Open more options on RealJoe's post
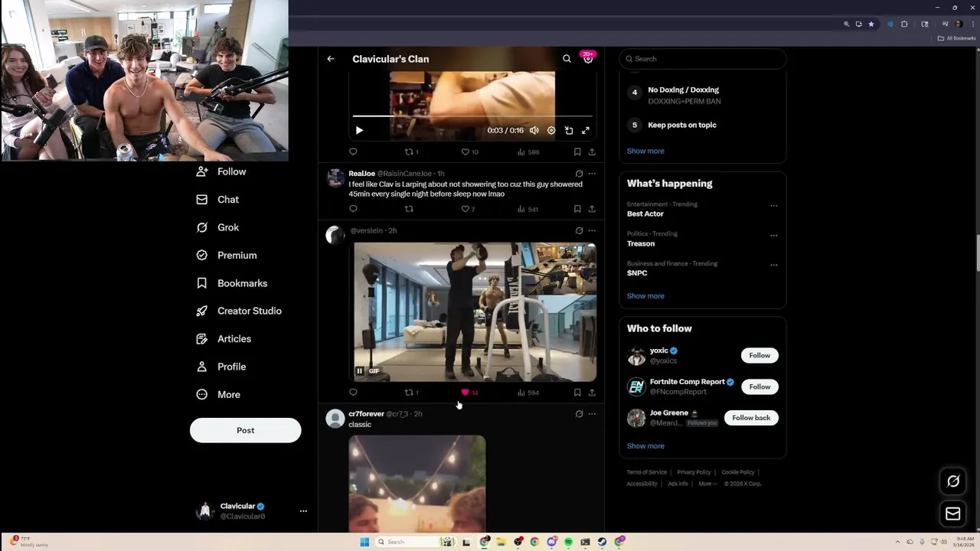The image size is (980, 551). click(592, 174)
